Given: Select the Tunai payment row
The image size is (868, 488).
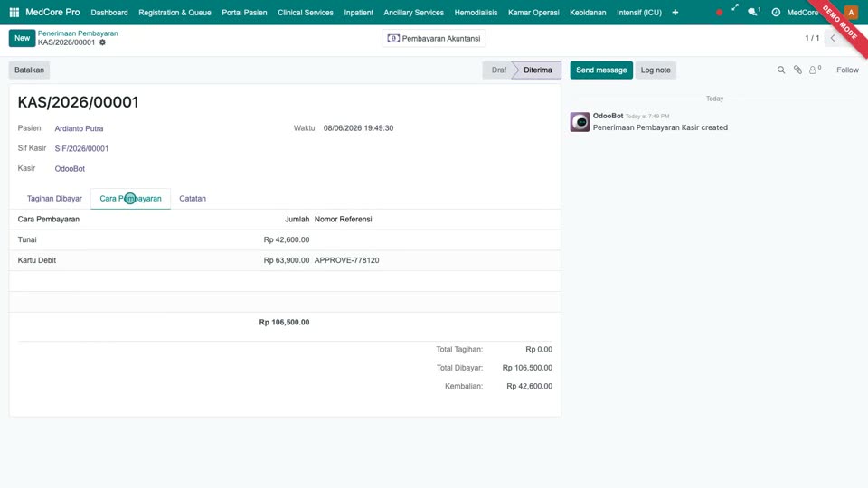Looking at the screenshot, I should pyautogui.click(x=285, y=239).
